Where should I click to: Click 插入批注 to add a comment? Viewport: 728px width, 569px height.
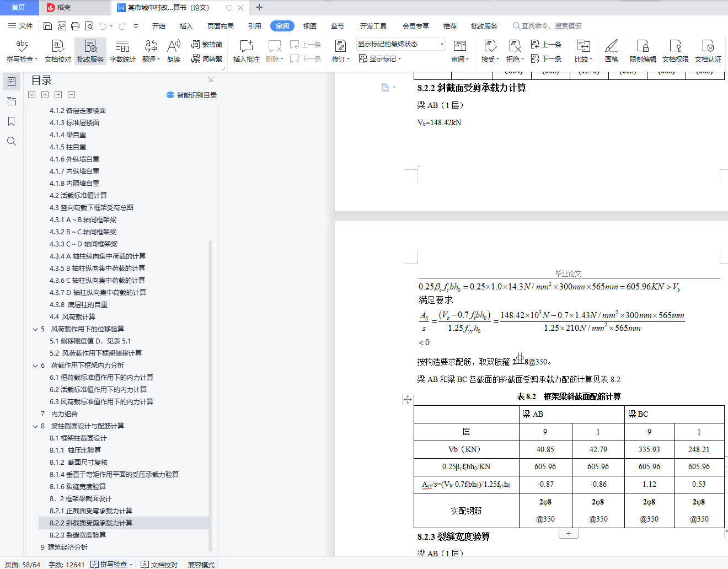[x=247, y=51]
